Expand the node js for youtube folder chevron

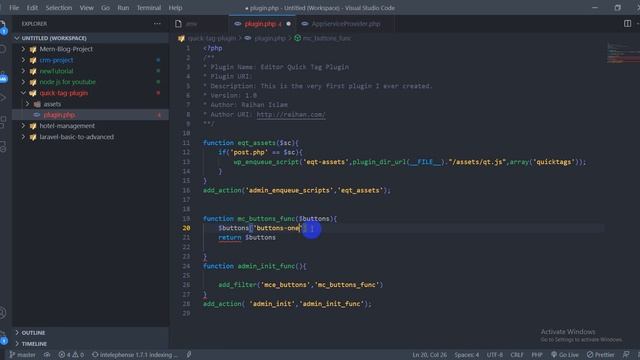click(x=23, y=82)
